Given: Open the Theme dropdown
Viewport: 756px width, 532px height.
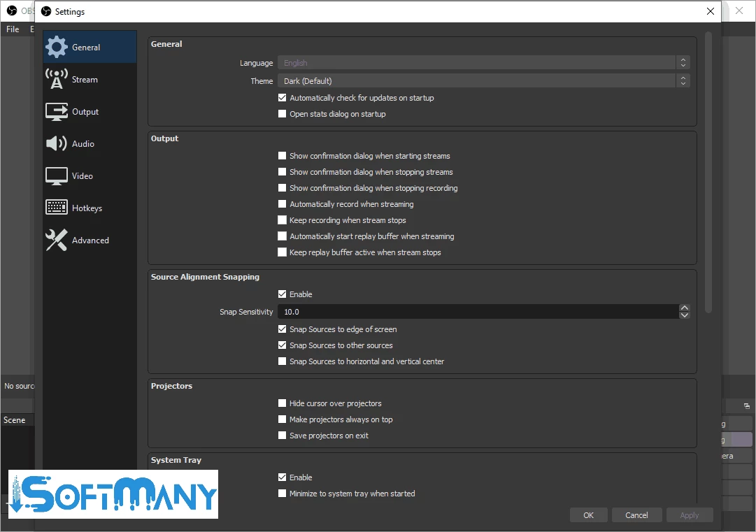Looking at the screenshot, I should click(x=483, y=81).
